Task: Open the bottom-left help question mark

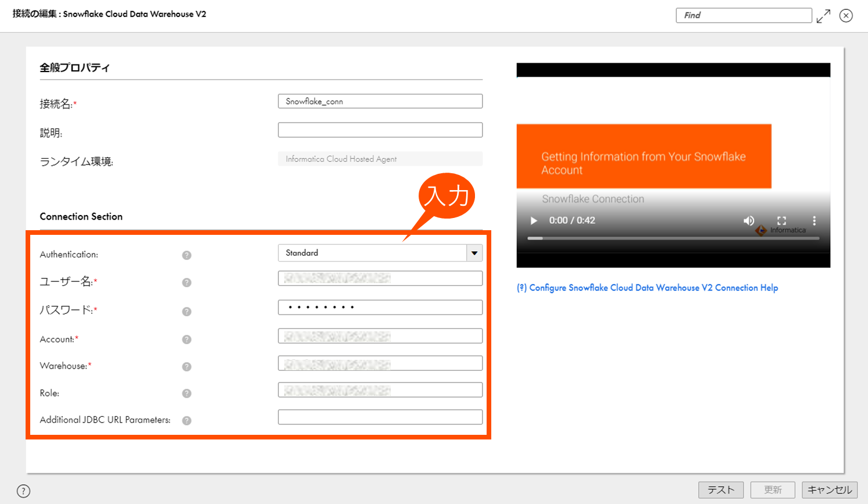Action: pyautogui.click(x=23, y=491)
